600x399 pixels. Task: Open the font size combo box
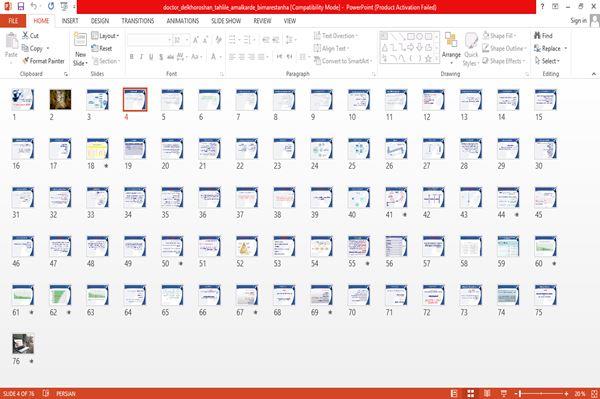(x=181, y=40)
